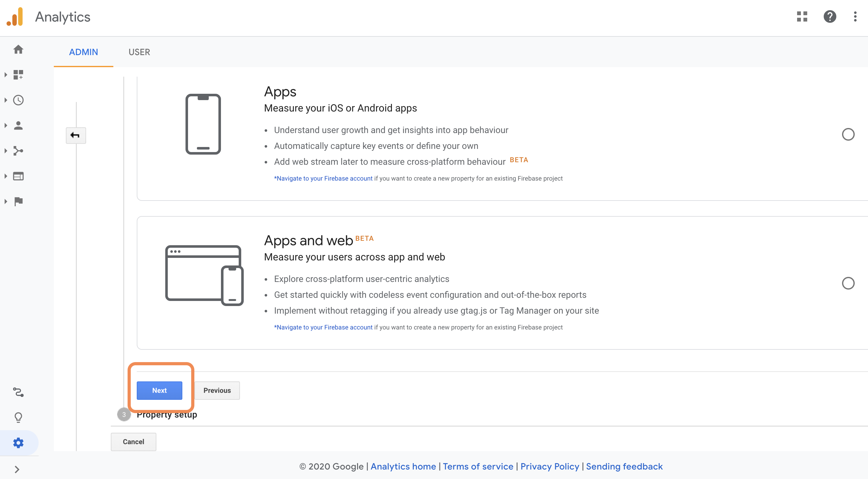This screenshot has height=479, width=868.
Task: Expand the Acquisition section arrow
Action: click(6, 151)
